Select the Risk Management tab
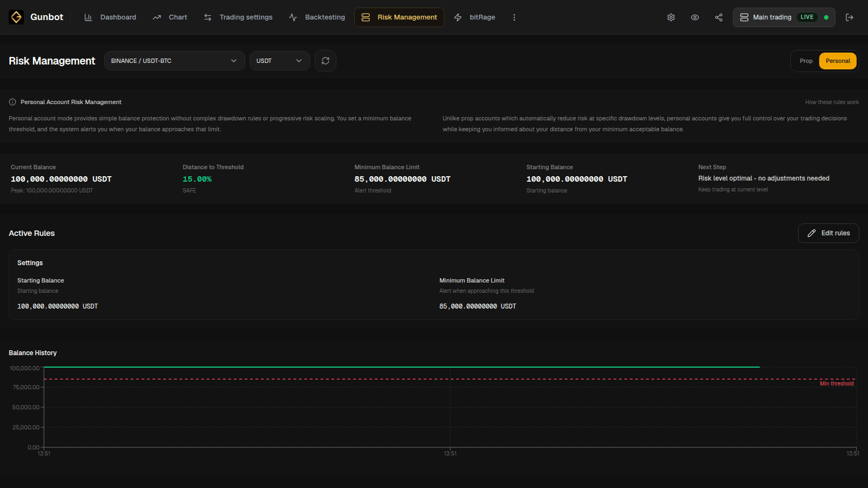 click(x=399, y=17)
